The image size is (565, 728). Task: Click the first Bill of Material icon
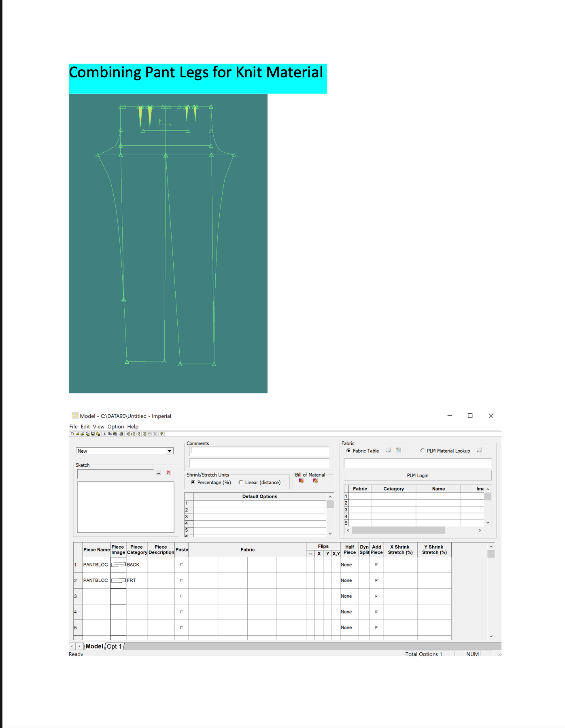(x=302, y=481)
